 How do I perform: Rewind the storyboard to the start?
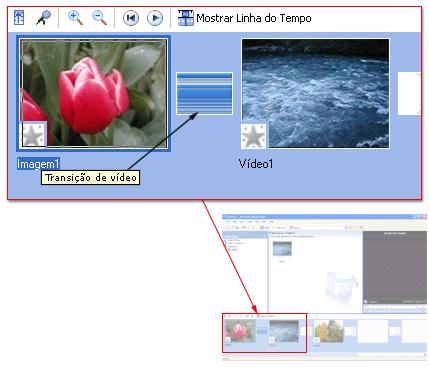click(x=131, y=18)
